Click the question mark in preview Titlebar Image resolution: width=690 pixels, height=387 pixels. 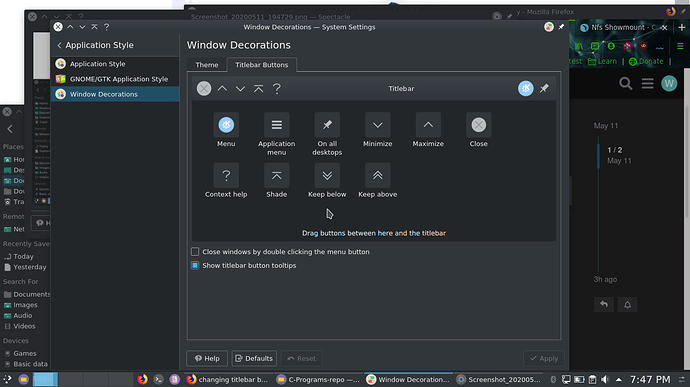[x=277, y=88]
